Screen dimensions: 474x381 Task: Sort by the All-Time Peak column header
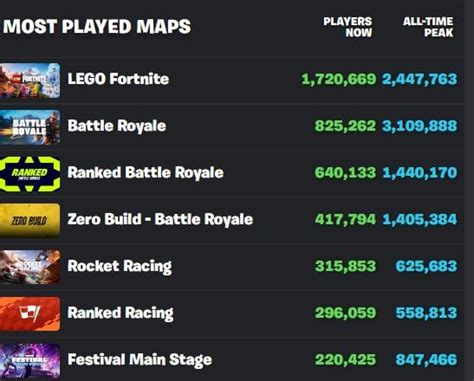[x=428, y=27]
